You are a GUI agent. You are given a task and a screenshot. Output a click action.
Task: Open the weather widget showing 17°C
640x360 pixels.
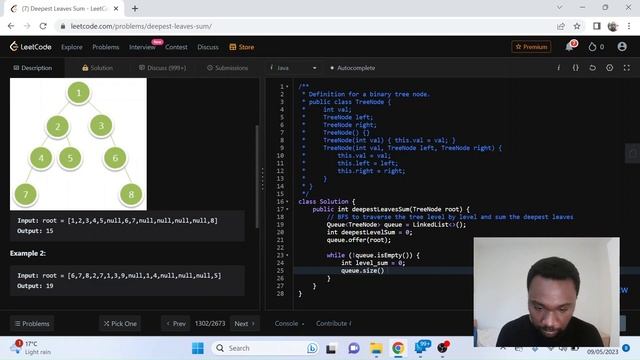[x=32, y=347]
